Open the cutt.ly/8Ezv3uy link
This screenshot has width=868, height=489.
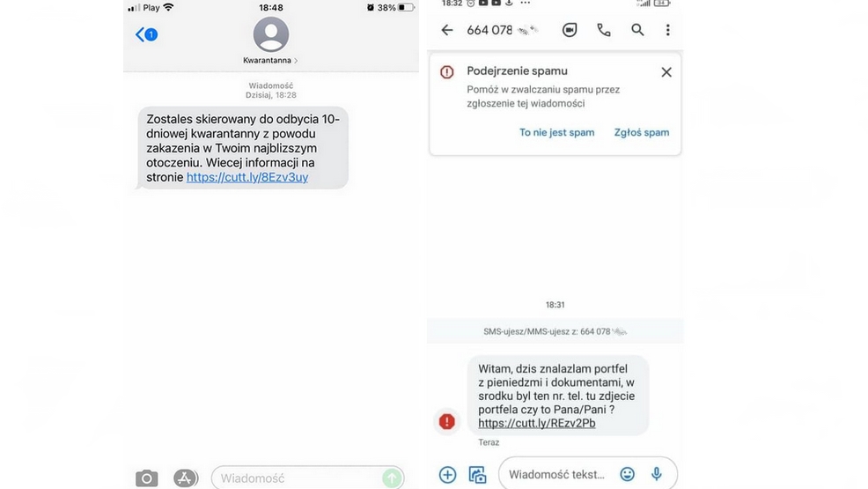tap(247, 177)
